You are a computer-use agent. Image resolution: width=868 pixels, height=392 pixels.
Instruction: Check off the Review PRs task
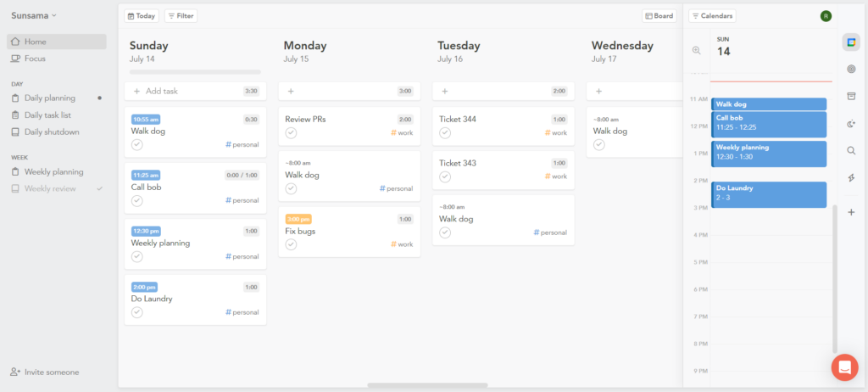click(x=291, y=133)
